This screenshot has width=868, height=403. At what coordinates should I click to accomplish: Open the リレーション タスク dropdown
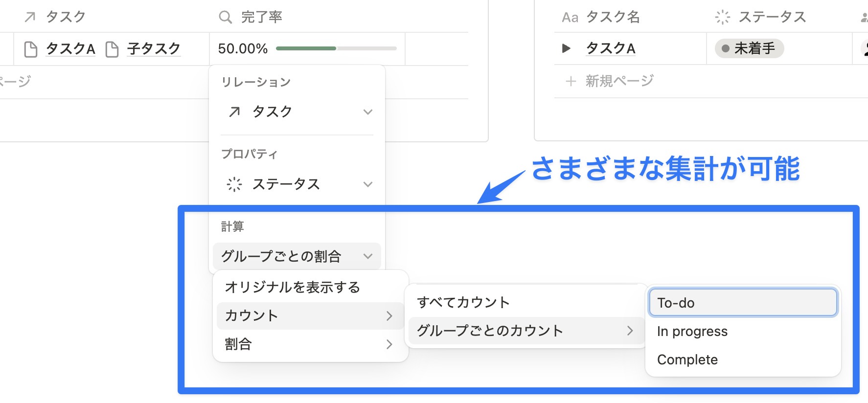click(x=297, y=112)
